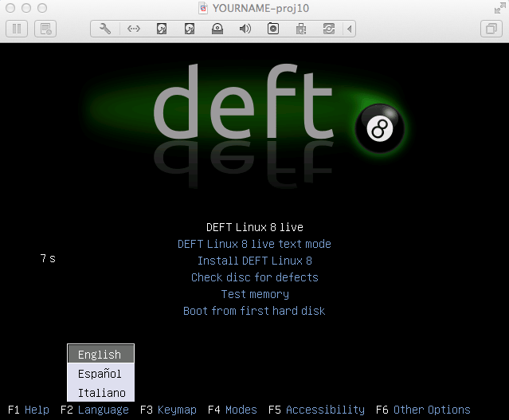Open F3 Keymap menu
This screenshot has width=509, height=420.
[x=168, y=410]
